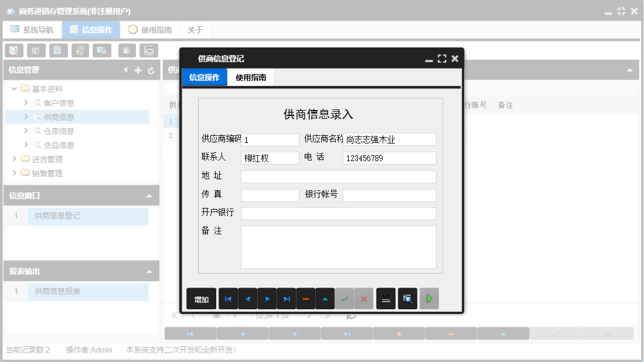Click the refresh icon on the 信息管理 panel header
644x362 pixels.
[x=151, y=69]
